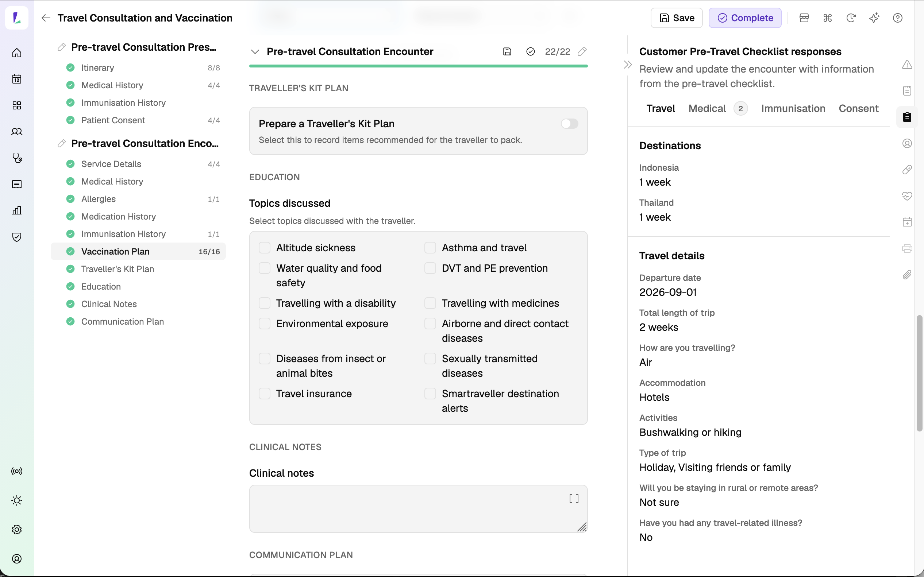Click the pencil edit icon beside 22/22
The image size is (924, 577).
coord(582,51)
